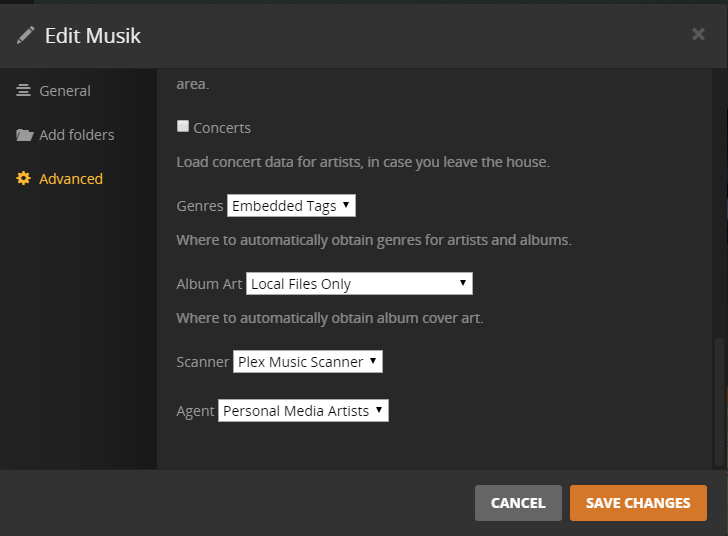Choose a different Agent from dropdown
Image resolution: width=728 pixels, height=536 pixels.
pos(303,410)
